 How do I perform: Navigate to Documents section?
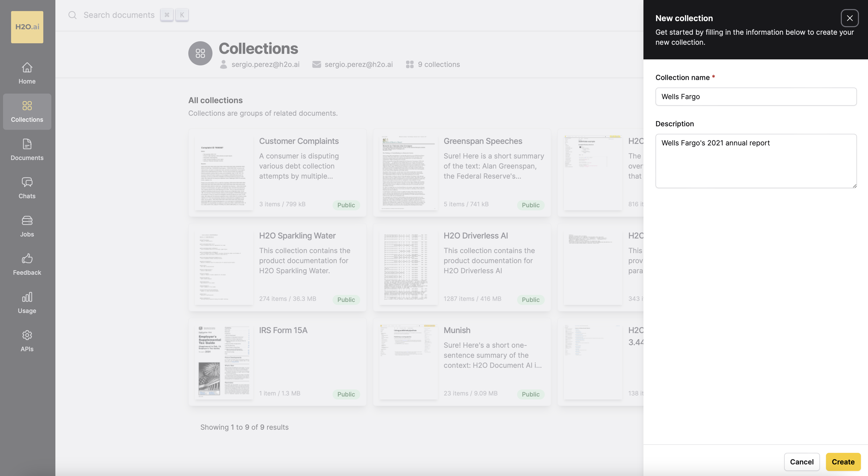(27, 150)
